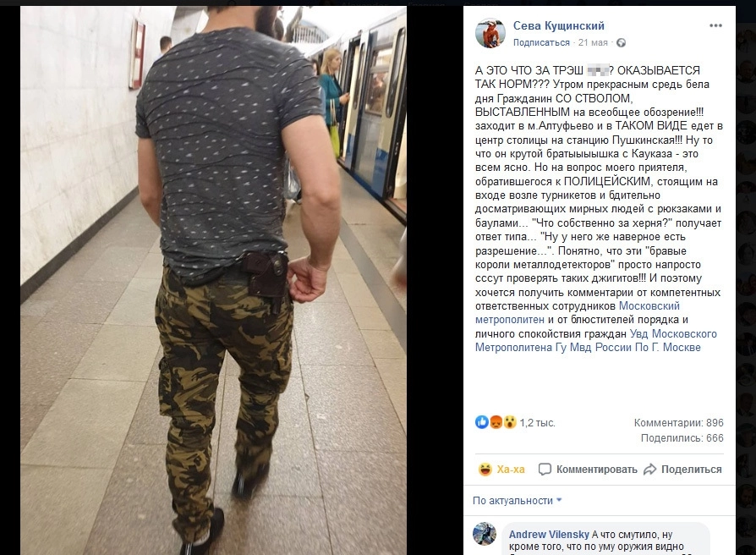Click the Поделиться share arrow icon
Screen dimensions: 756x555
650,470
